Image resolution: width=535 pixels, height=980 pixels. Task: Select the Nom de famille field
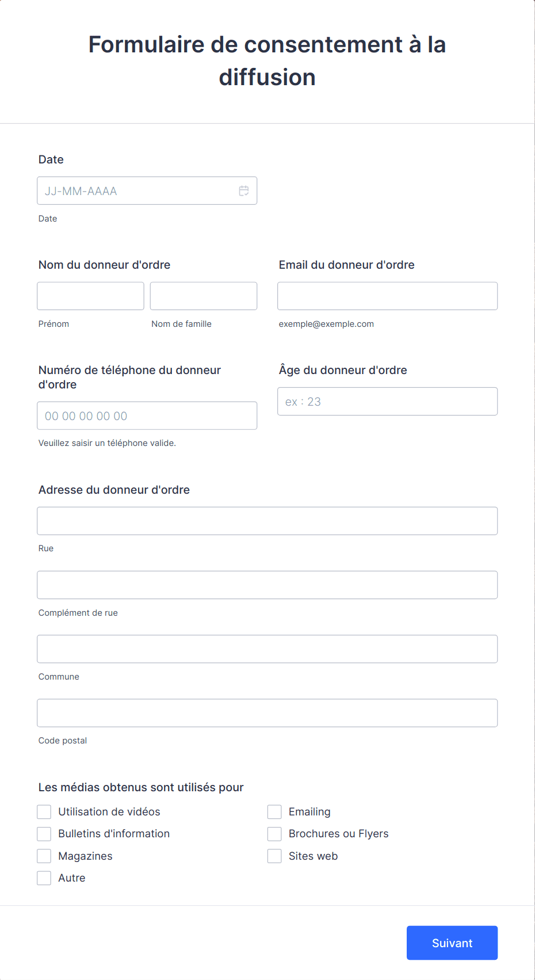(x=204, y=296)
